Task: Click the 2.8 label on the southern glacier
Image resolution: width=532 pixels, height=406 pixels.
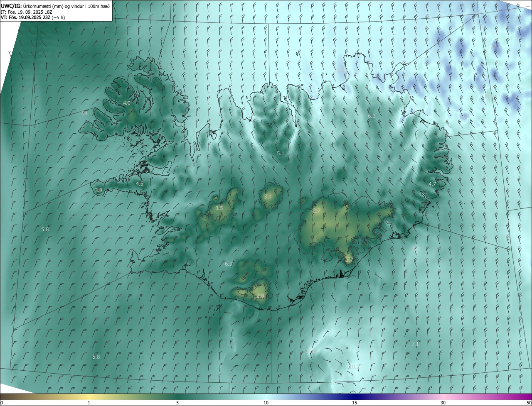Action: 260,296
